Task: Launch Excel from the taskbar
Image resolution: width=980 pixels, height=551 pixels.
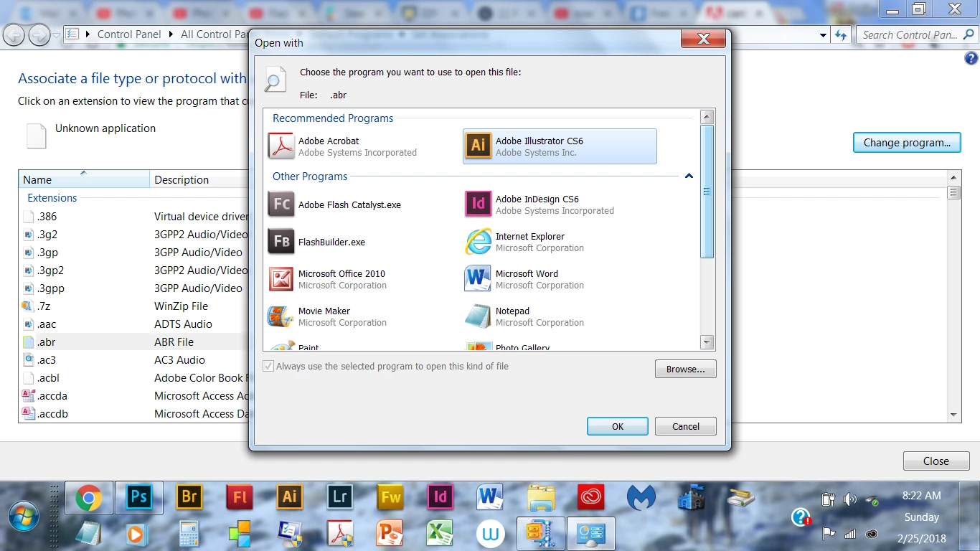Action: pyautogui.click(x=440, y=534)
